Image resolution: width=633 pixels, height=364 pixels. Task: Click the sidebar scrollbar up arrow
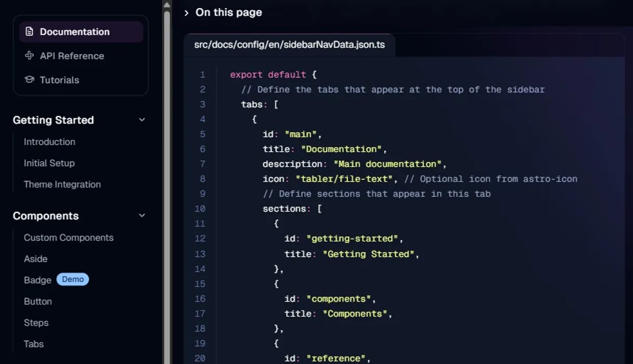167,5
